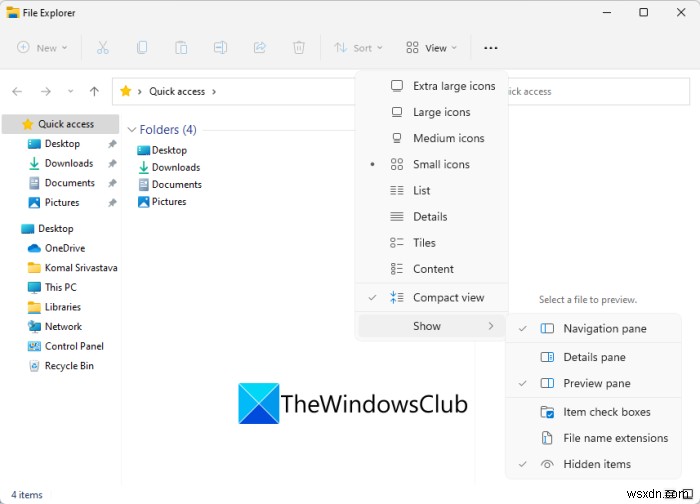
Task: Click the Libraries folder icon in sidebar
Action: click(34, 307)
